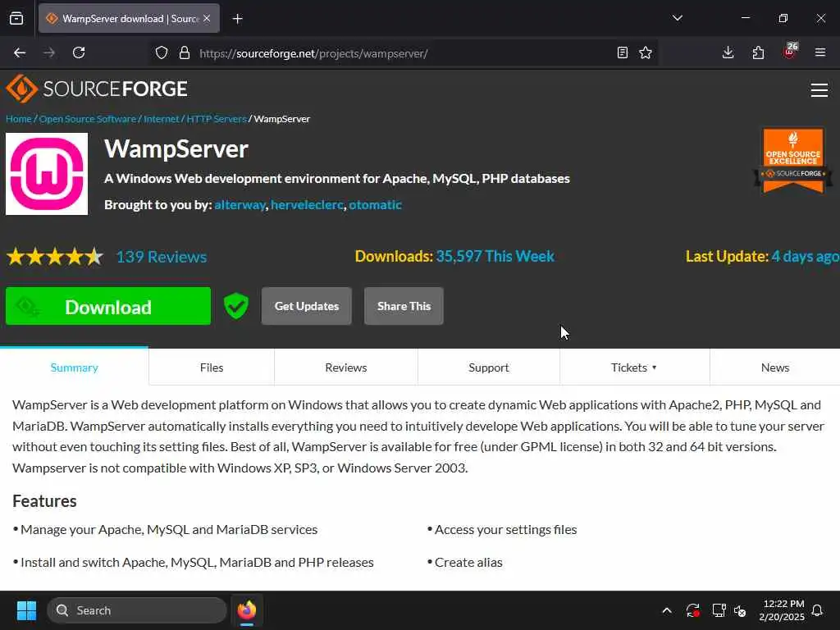Show hidden system tray icons
Image resolution: width=840 pixels, height=630 pixels.
[x=667, y=610]
